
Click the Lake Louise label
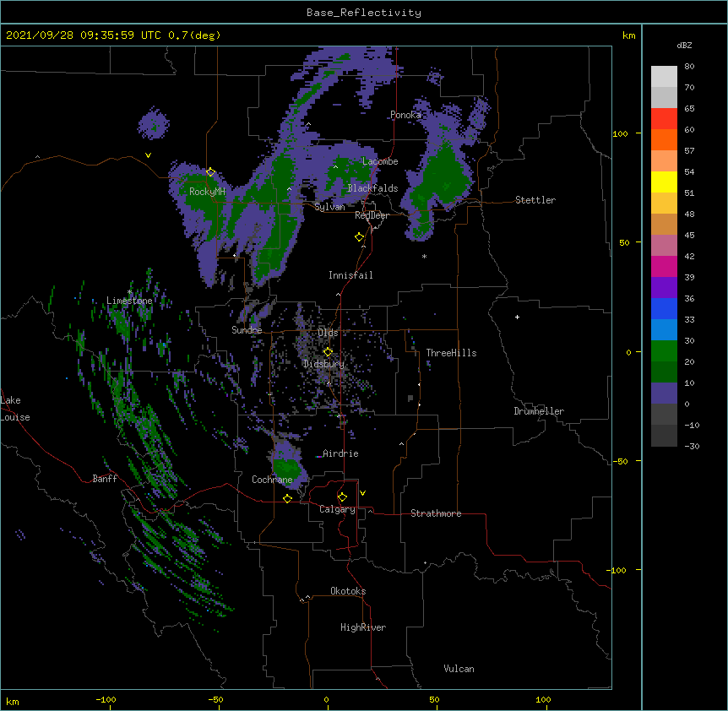point(15,409)
